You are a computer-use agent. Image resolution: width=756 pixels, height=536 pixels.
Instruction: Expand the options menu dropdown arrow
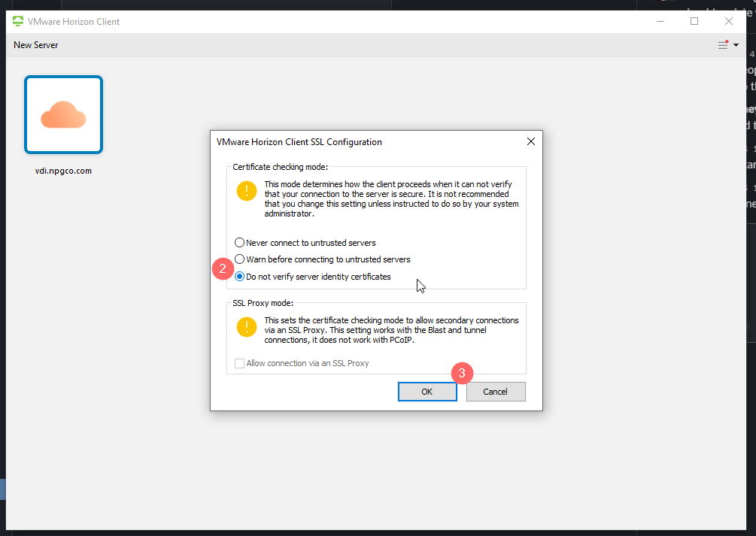pos(736,45)
